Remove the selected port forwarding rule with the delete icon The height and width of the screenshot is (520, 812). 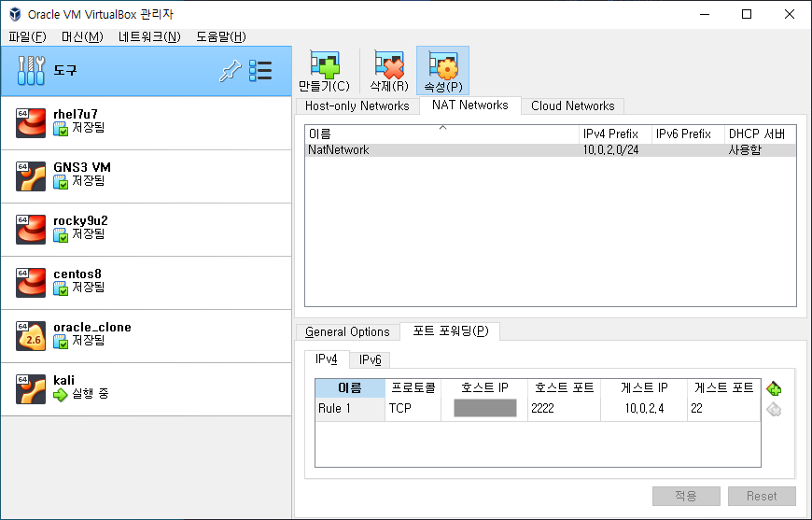click(774, 409)
